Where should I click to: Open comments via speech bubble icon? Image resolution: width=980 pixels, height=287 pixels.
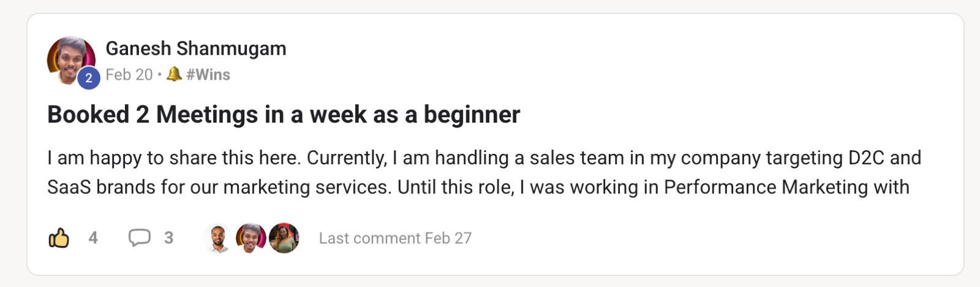[x=139, y=237]
